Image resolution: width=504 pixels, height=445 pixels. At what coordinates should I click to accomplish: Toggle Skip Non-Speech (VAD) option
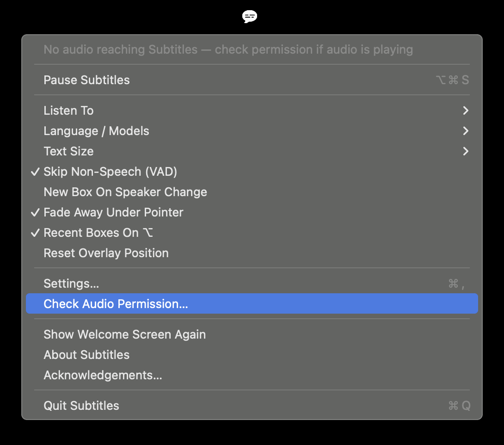point(252,172)
